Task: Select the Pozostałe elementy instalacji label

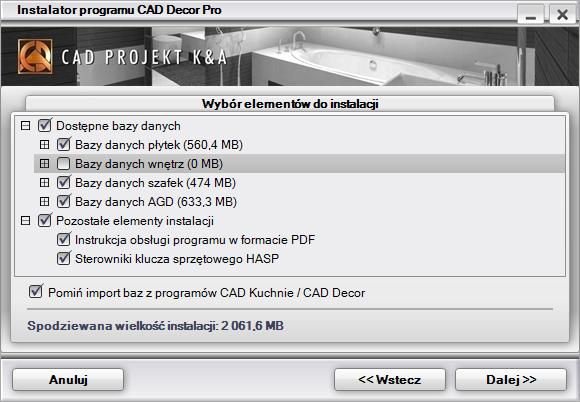Action: (135, 221)
